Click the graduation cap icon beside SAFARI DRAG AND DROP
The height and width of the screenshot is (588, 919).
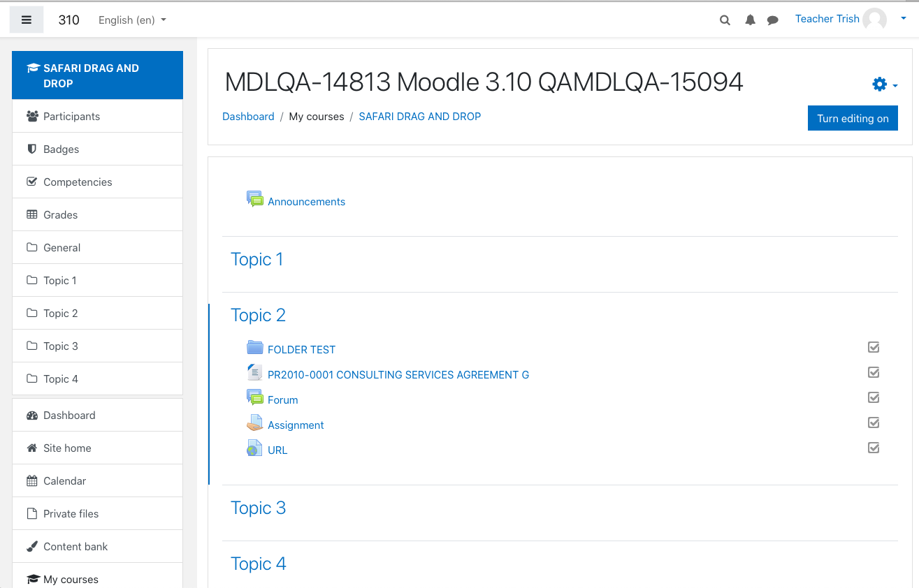(33, 68)
